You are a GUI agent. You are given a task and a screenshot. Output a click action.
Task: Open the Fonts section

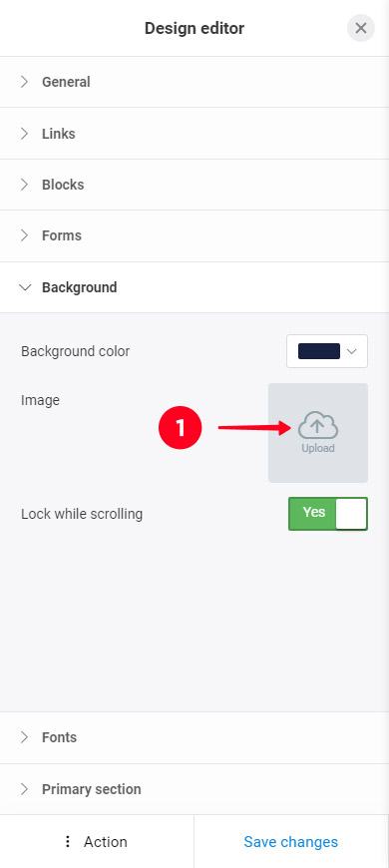tap(194, 737)
